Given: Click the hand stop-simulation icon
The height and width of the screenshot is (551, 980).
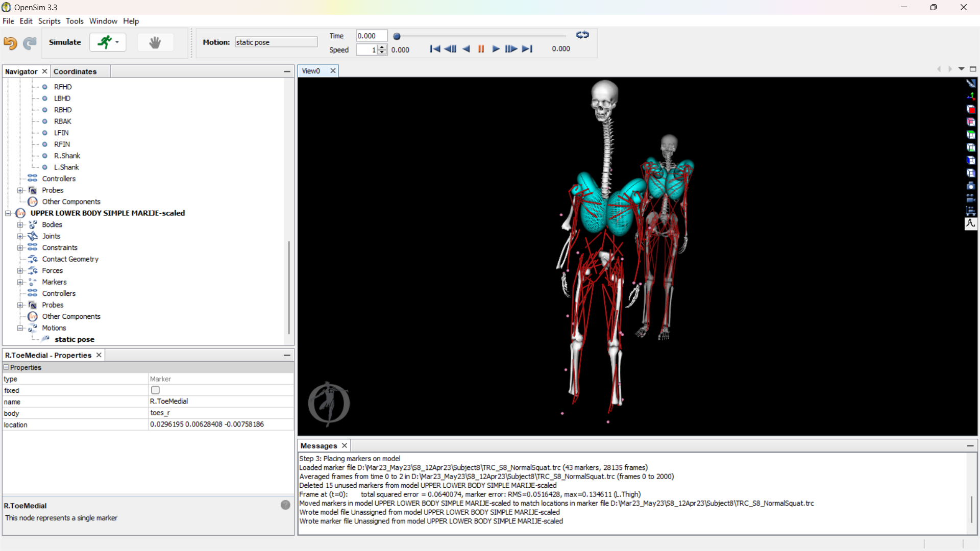Looking at the screenshot, I should pos(155,42).
